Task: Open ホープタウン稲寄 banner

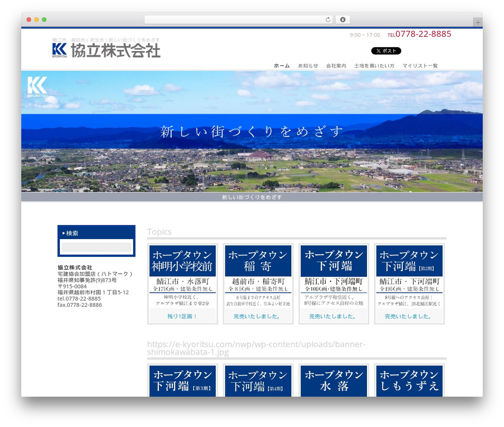Action: (258, 276)
